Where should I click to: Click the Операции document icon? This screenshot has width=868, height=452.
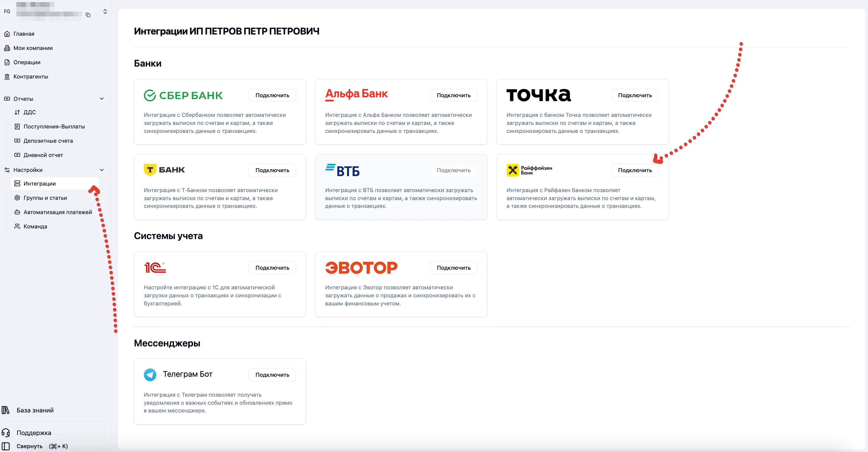[7, 62]
